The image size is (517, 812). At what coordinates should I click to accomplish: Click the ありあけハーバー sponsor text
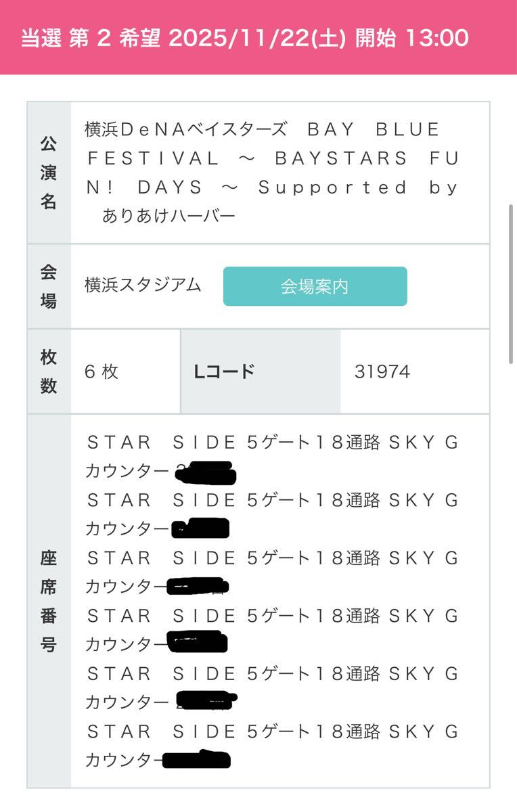click(x=168, y=216)
